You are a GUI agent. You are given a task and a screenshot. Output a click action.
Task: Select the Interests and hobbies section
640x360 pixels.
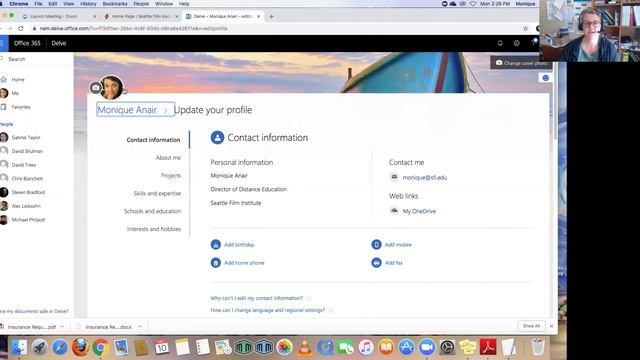coord(154,229)
